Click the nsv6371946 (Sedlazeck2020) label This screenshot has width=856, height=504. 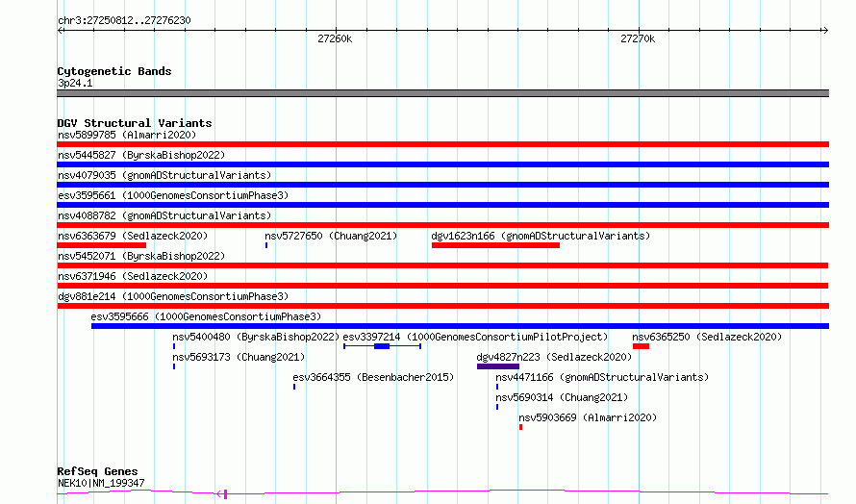(133, 276)
